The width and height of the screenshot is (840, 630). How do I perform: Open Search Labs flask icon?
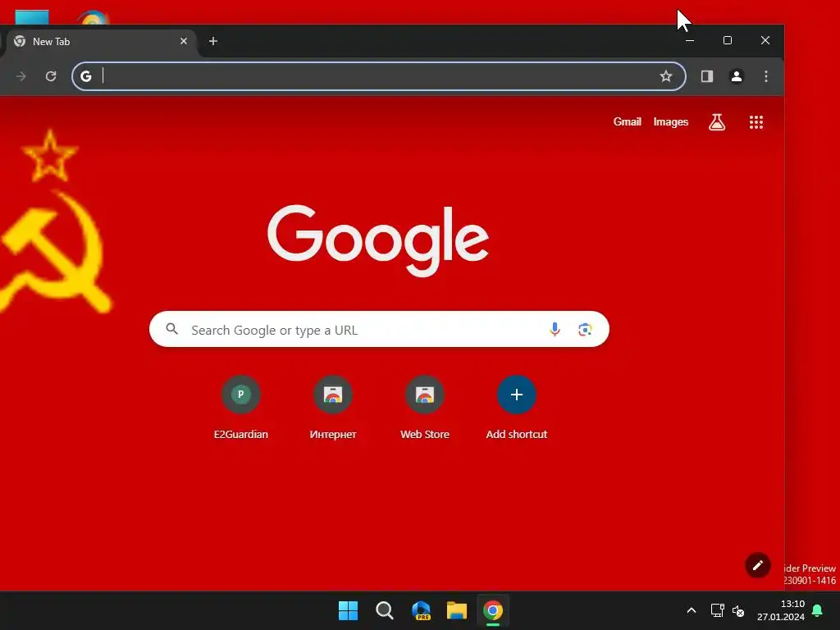click(717, 122)
